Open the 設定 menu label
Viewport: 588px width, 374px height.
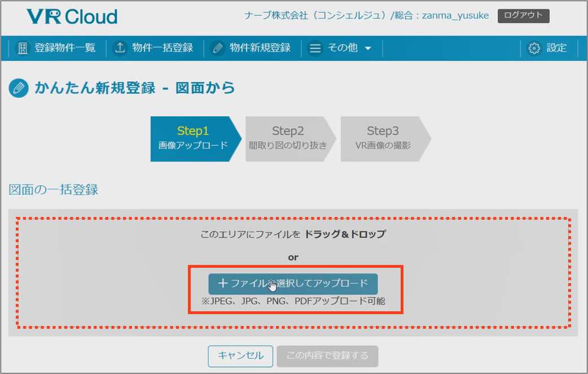point(556,48)
